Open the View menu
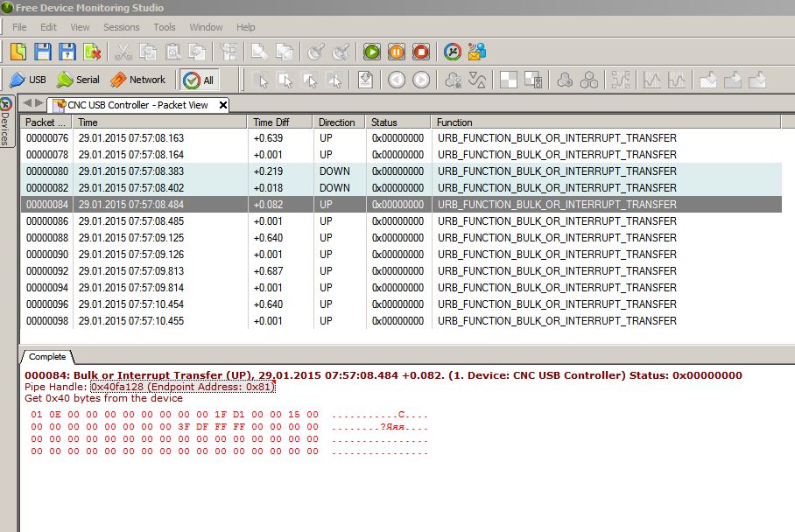Screen dimensions: 795x532 coord(80,27)
